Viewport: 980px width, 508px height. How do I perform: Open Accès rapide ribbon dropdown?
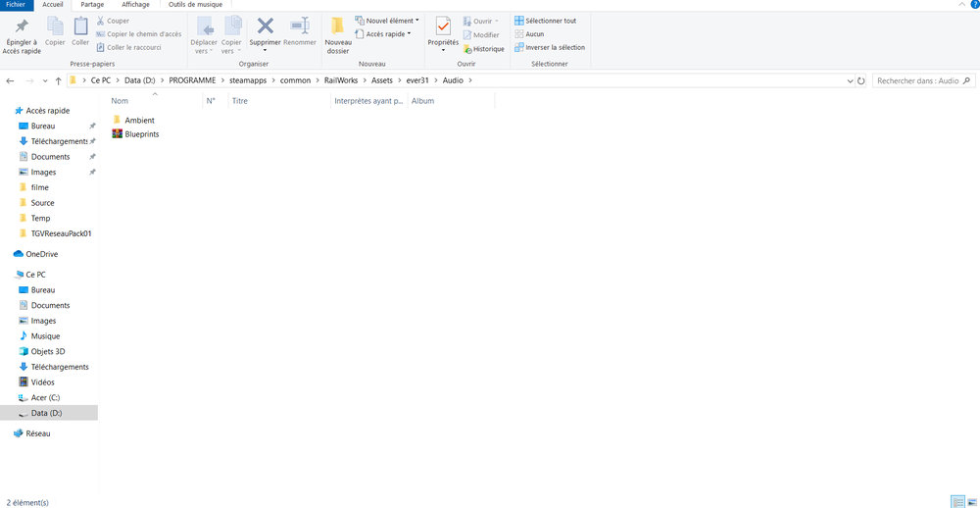coord(382,34)
